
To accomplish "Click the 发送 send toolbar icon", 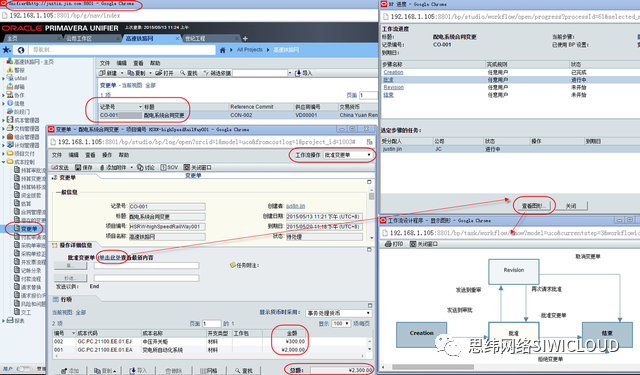I will (x=54, y=167).
